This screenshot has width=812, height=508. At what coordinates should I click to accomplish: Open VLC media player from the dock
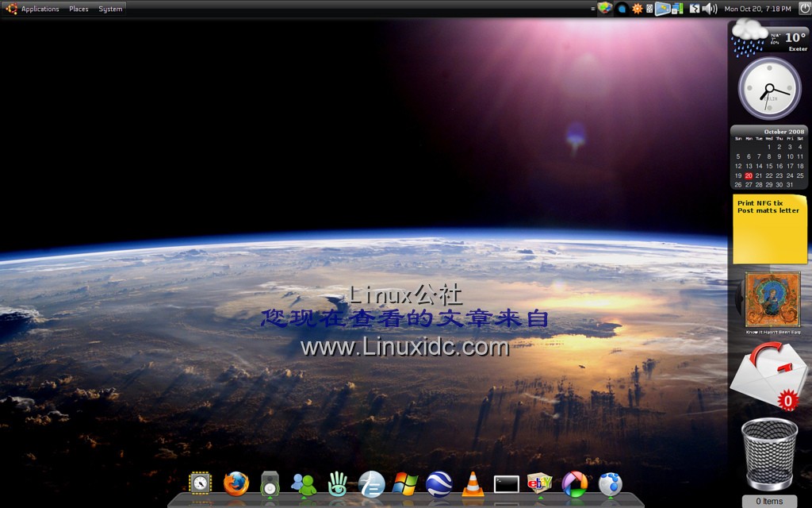(473, 484)
